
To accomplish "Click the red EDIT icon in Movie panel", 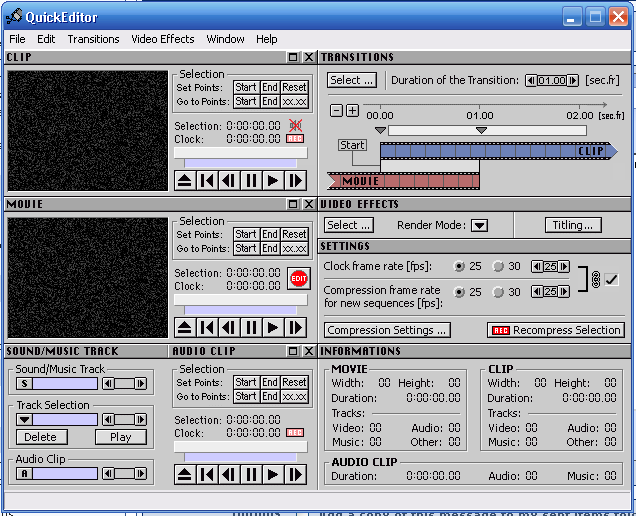I will pyautogui.click(x=298, y=279).
